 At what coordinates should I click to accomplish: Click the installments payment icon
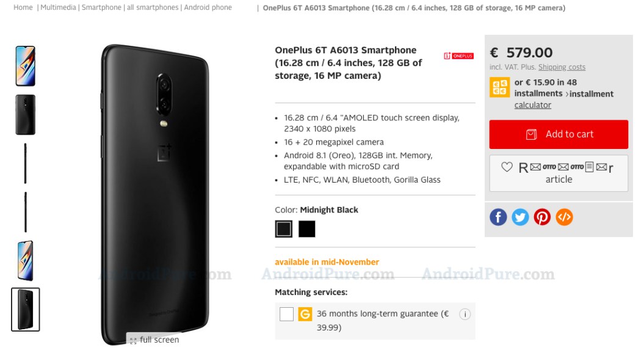(x=499, y=87)
